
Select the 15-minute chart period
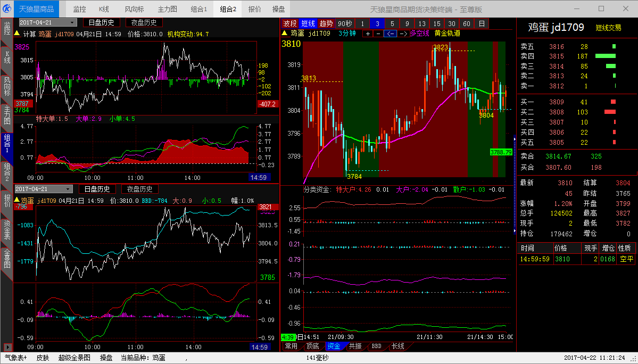[437, 23]
